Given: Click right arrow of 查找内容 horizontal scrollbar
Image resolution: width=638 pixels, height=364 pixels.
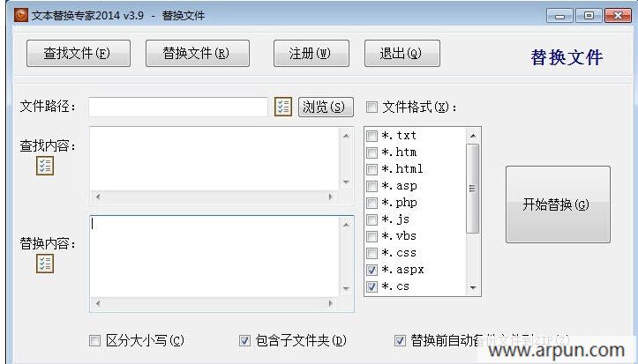Looking at the screenshot, I should coord(331,197).
